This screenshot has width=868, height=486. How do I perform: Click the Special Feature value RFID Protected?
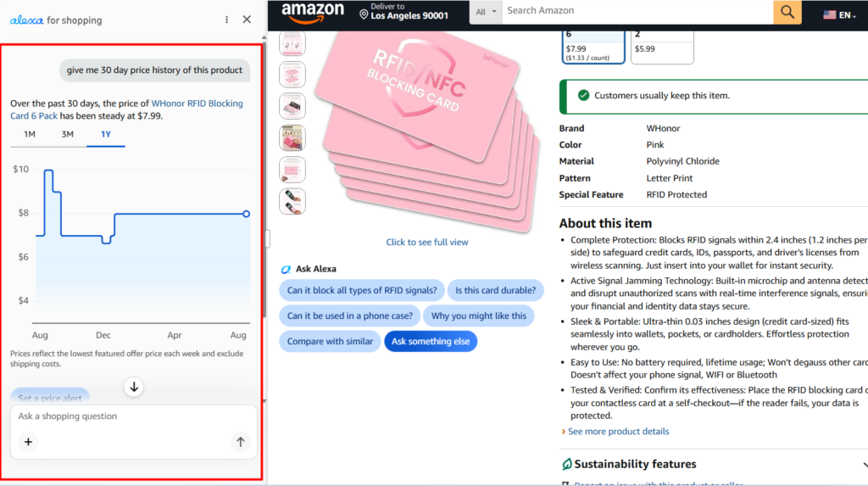(676, 194)
